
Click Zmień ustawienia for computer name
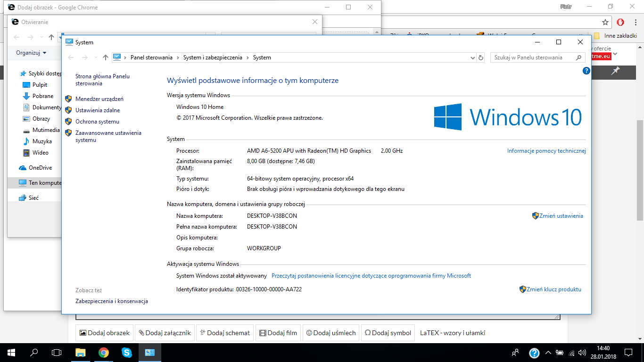point(561,216)
